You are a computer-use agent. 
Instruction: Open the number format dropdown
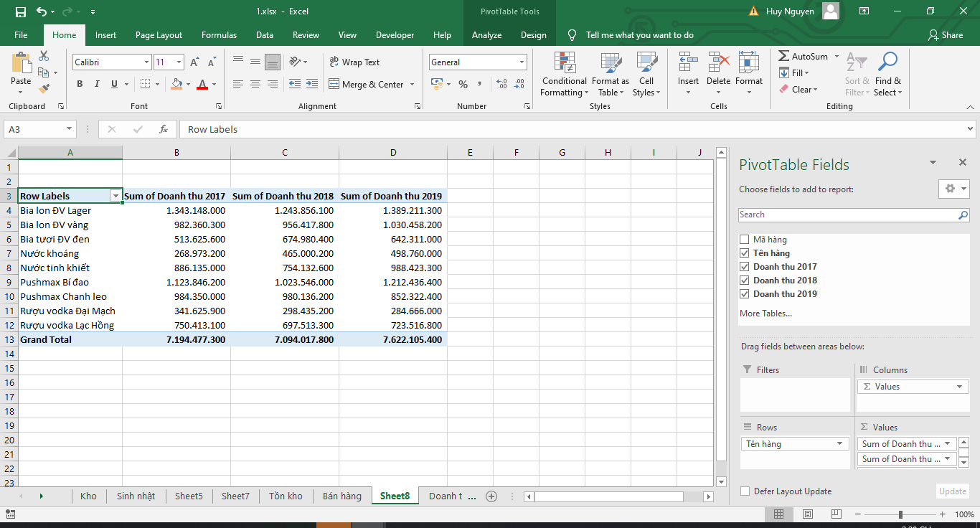tap(522, 62)
